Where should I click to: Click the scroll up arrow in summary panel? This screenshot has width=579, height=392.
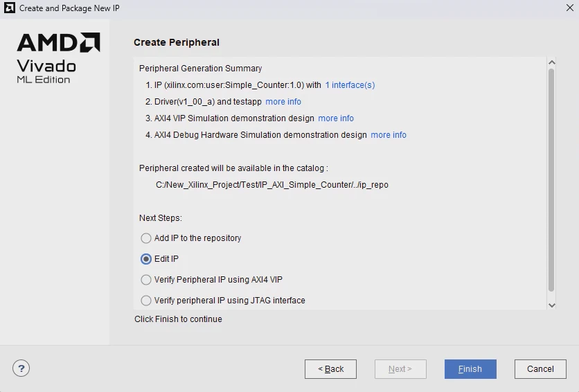[551, 62]
